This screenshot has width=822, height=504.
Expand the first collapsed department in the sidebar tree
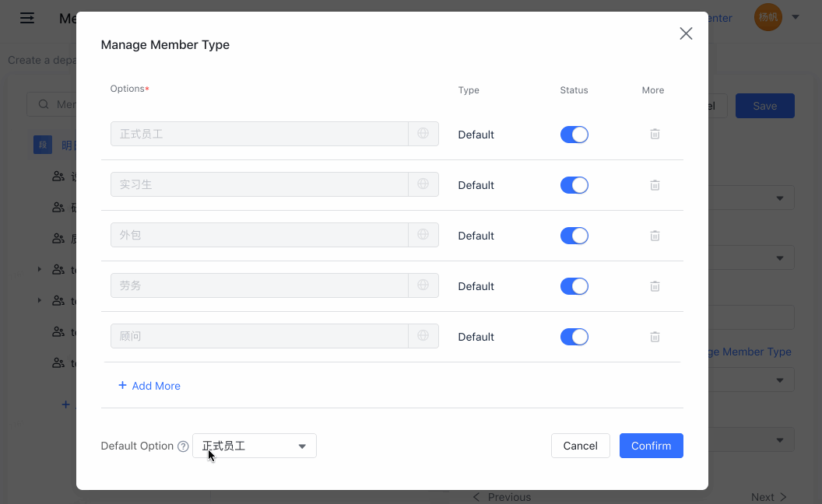(39, 269)
